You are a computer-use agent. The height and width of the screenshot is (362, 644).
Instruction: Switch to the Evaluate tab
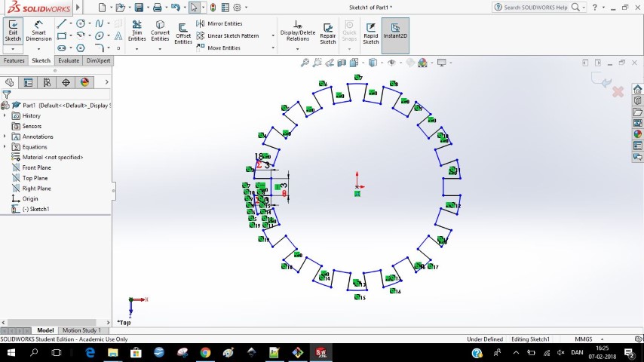click(69, 60)
